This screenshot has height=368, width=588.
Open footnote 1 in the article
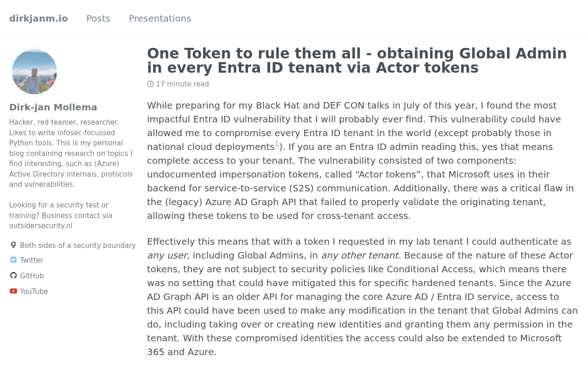click(x=276, y=143)
